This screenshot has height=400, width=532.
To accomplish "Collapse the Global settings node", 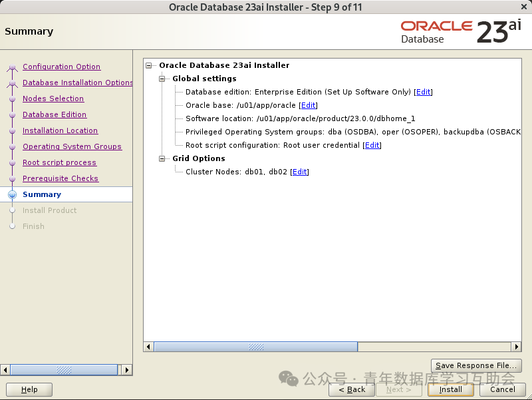I will [162, 79].
